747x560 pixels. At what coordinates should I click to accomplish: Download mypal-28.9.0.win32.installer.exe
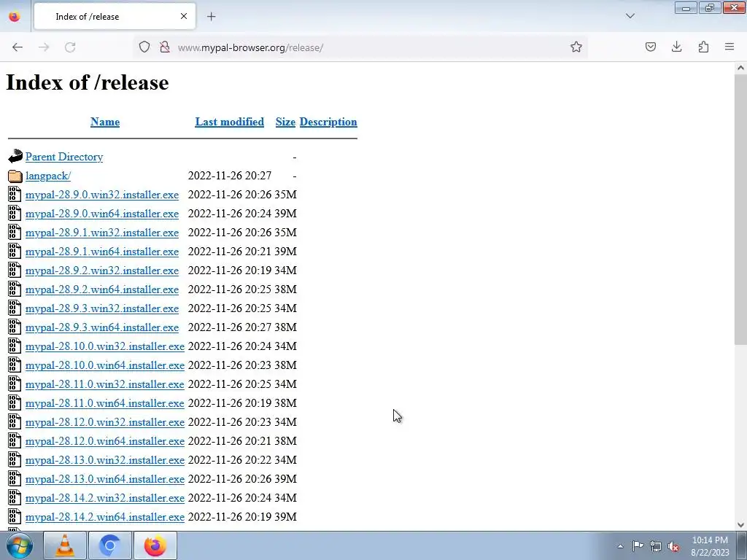click(x=102, y=195)
